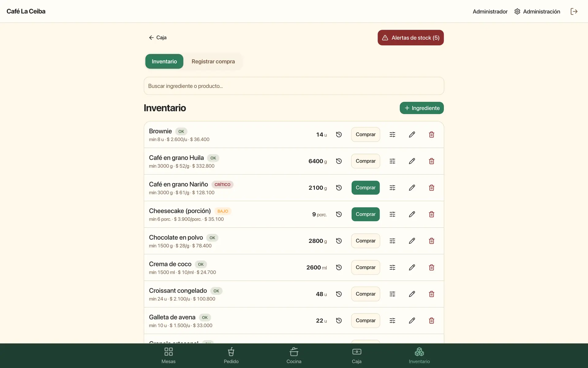The image size is (588, 368).
Task: Click Comprar for Brownie
Action: click(x=366, y=134)
